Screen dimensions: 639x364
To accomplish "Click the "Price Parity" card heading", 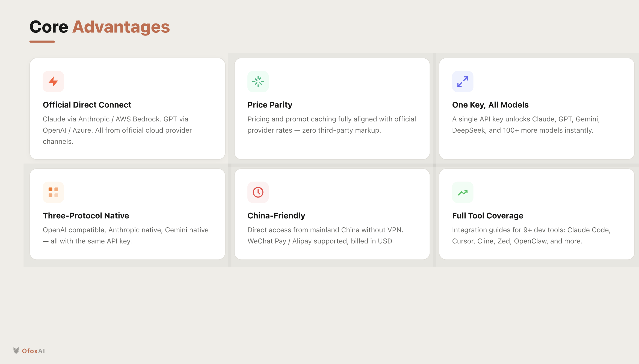I will point(270,105).
